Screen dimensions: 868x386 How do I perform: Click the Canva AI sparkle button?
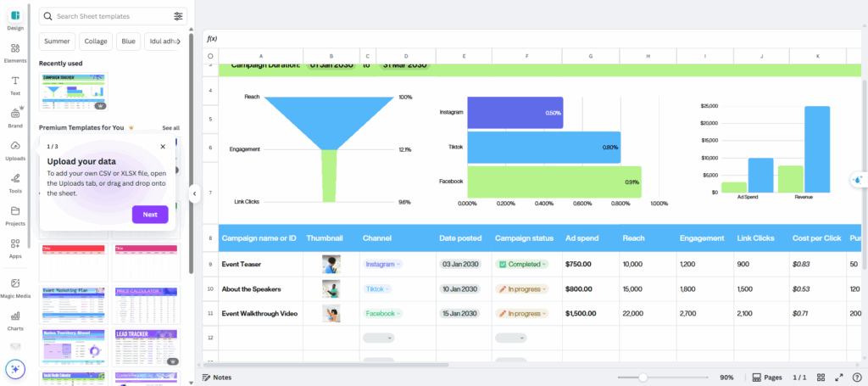(15, 369)
